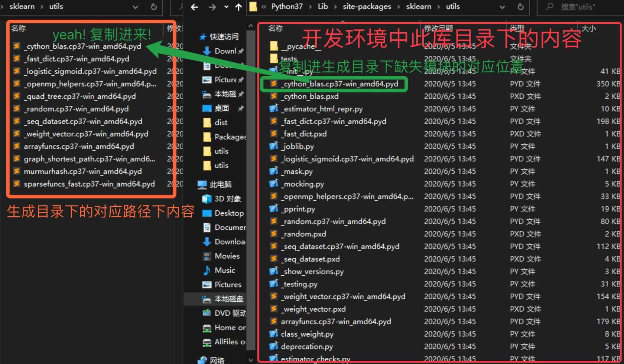Expand the chevron after Python37 in address bar

tap(310, 7)
